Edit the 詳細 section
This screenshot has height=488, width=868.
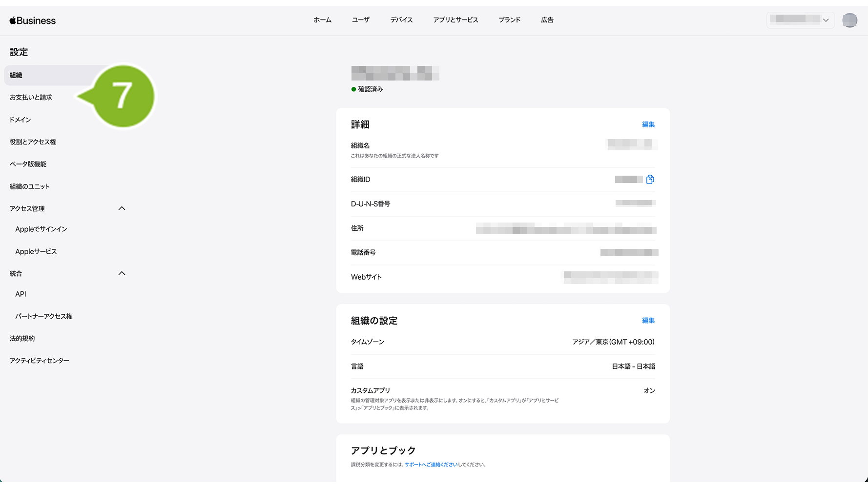pos(648,124)
